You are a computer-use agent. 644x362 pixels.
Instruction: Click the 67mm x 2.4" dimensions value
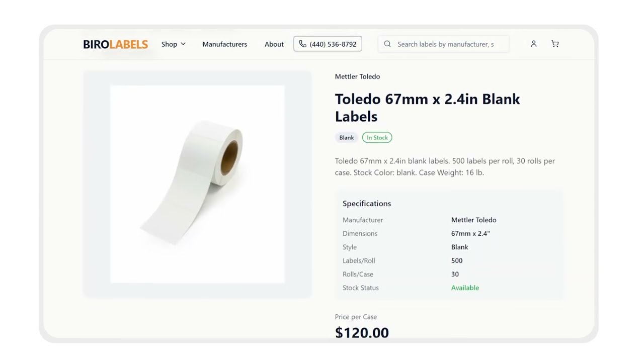pos(470,233)
